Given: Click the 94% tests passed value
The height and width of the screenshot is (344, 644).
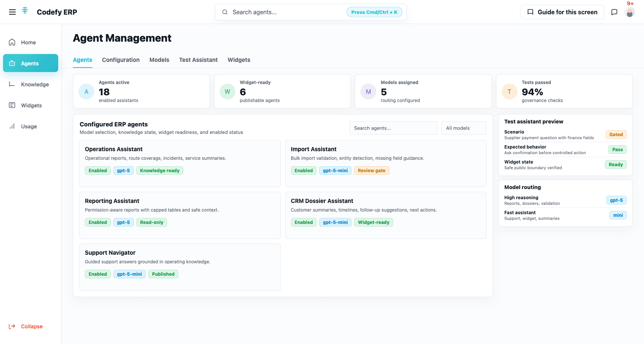Looking at the screenshot, I should tap(532, 92).
